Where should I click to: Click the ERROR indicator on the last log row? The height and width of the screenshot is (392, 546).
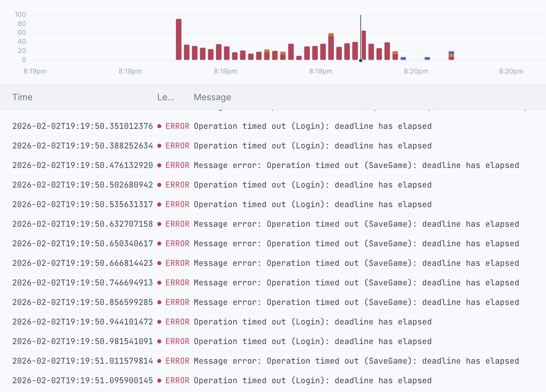pos(159,381)
